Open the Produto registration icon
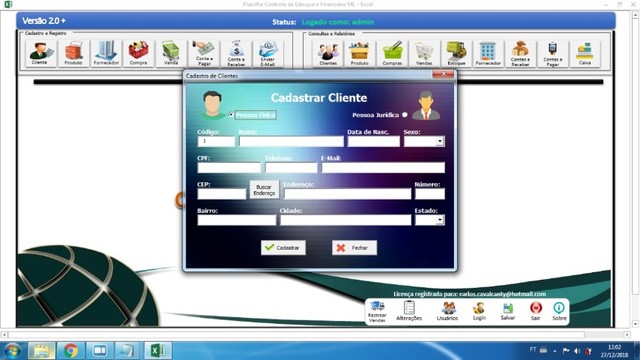The width and height of the screenshot is (640, 360). coord(73,53)
